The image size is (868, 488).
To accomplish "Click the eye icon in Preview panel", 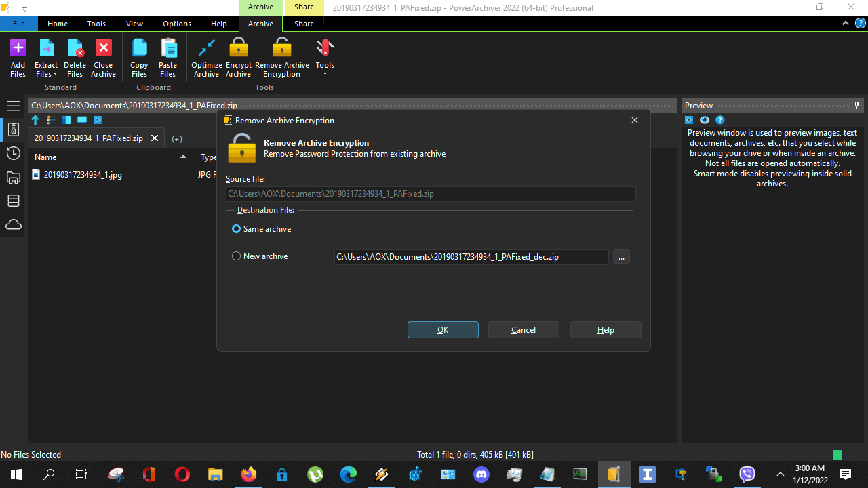I will tap(704, 120).
